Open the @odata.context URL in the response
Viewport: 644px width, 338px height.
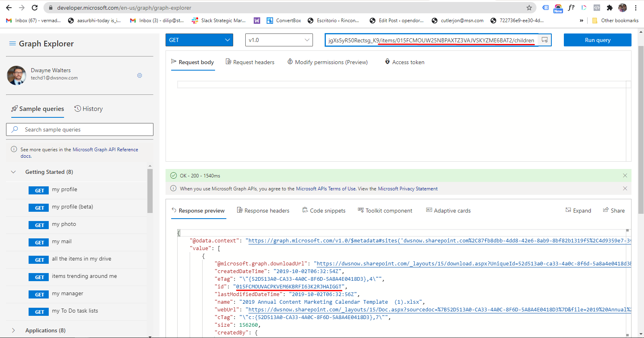440,241
